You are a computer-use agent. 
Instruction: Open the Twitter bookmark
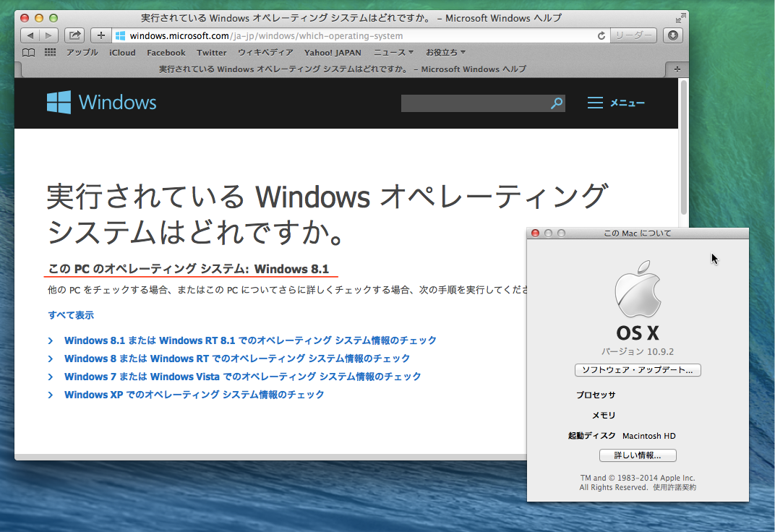point(212,52)
